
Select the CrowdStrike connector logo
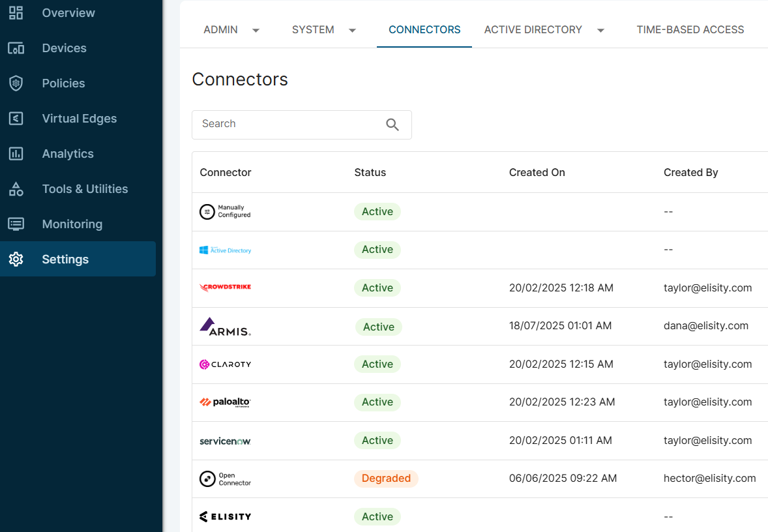[225, 288]
